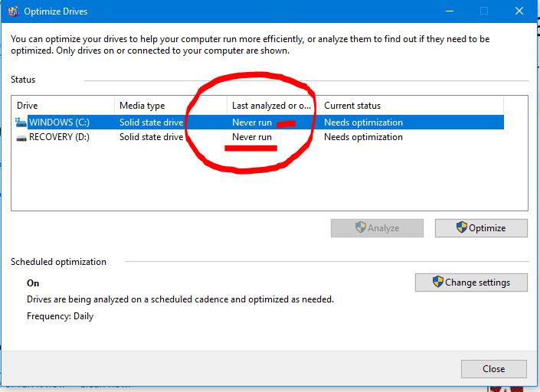Click the Current status column header
Screen dimensions: 540x392
click(x=411, y=106)
